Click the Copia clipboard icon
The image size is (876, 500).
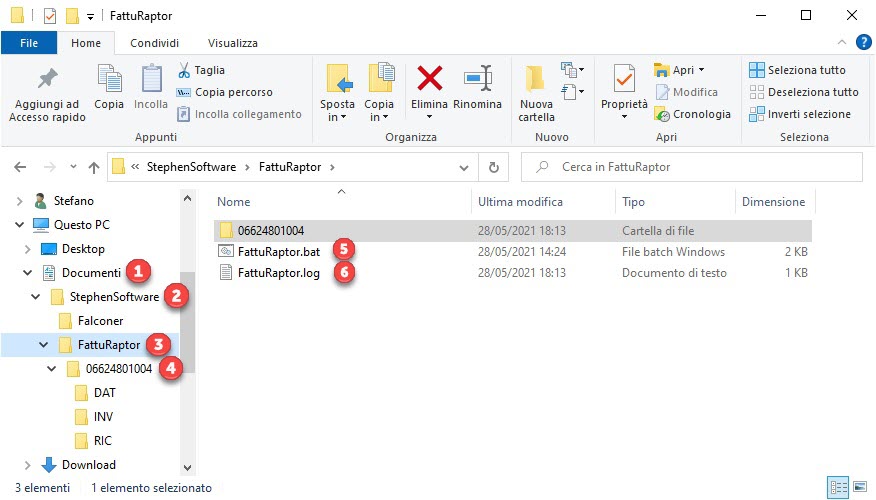coord(109,87)
